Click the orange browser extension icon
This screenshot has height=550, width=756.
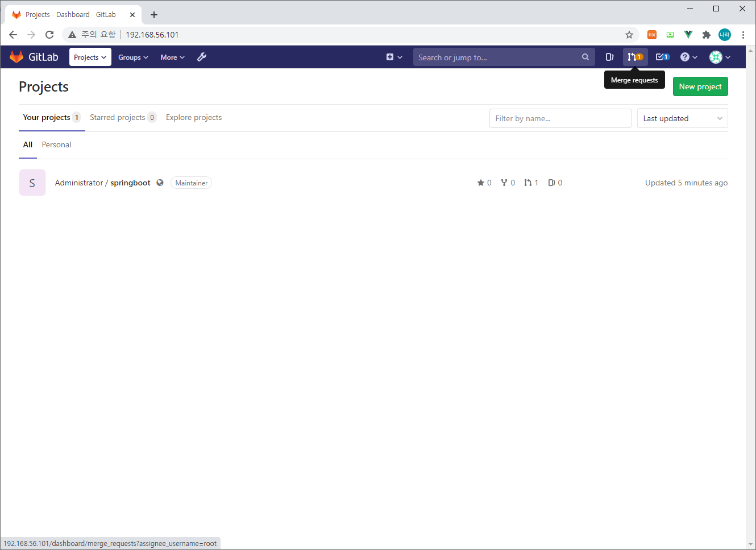(x=652, y=35)
